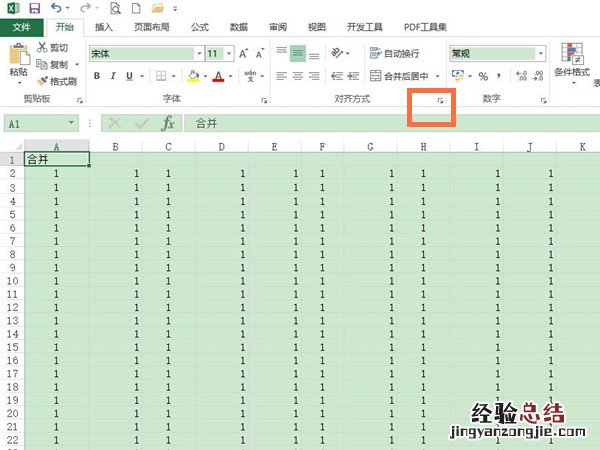Toggle Wrap Text (自动换行) option
This screenshot has width=600, height=450.
click(x=395, y=53)
